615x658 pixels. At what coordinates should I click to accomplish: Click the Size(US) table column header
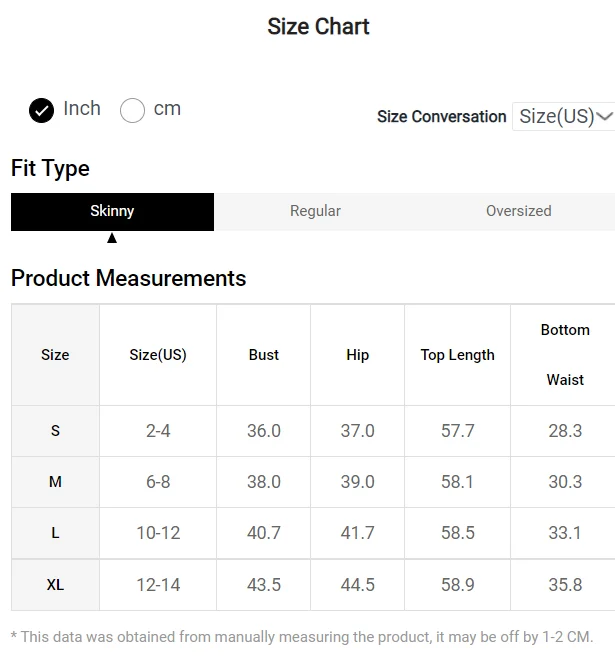click(158, 355)
